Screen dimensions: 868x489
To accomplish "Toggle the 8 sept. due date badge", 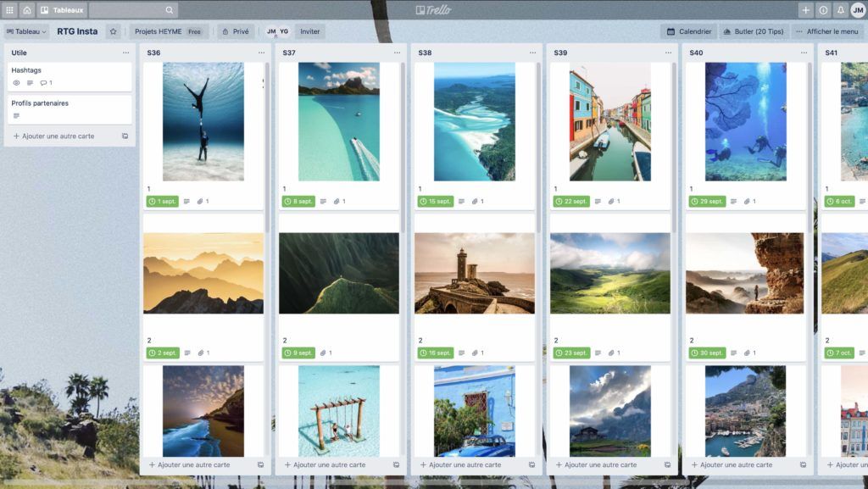I will (x=298, y=202).
